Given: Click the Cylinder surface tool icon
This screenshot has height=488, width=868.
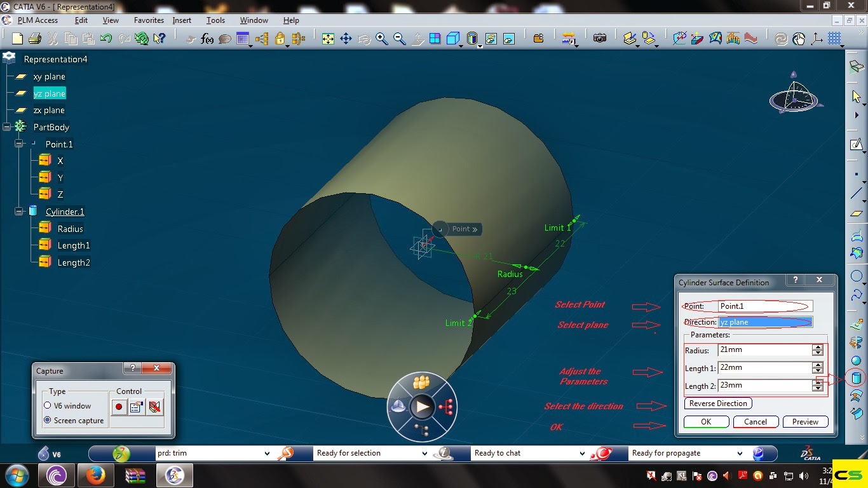Looking at the screenshot, I should [857, 379].
